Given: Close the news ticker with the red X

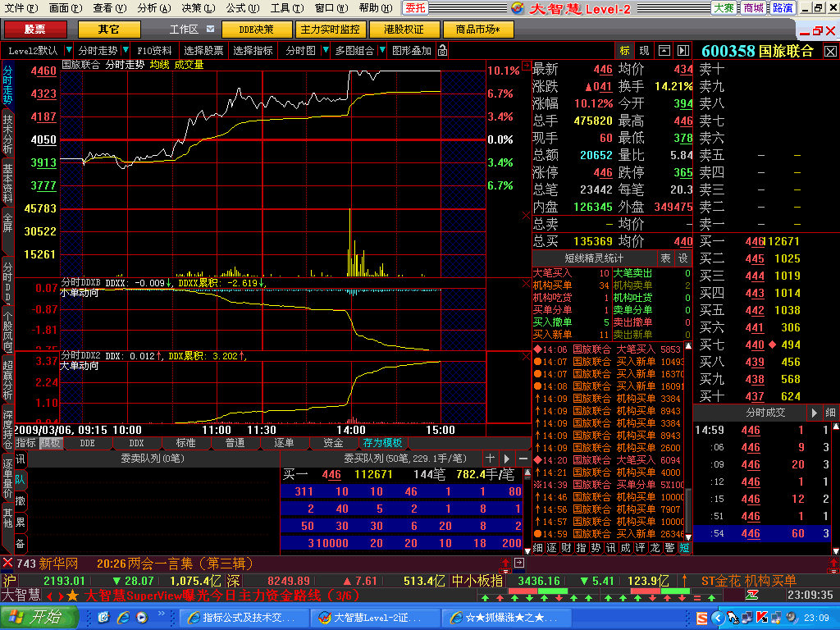Looking at the screenshot, I should click(x=7, y=563).
